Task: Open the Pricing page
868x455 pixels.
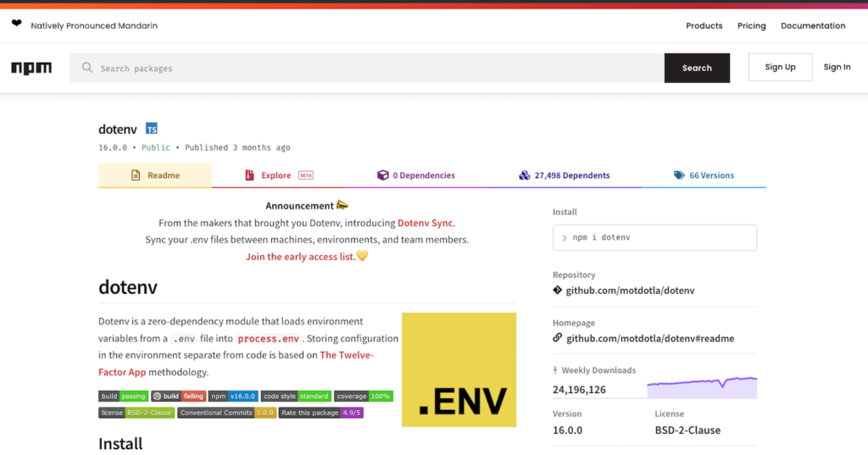Action: 751,25
